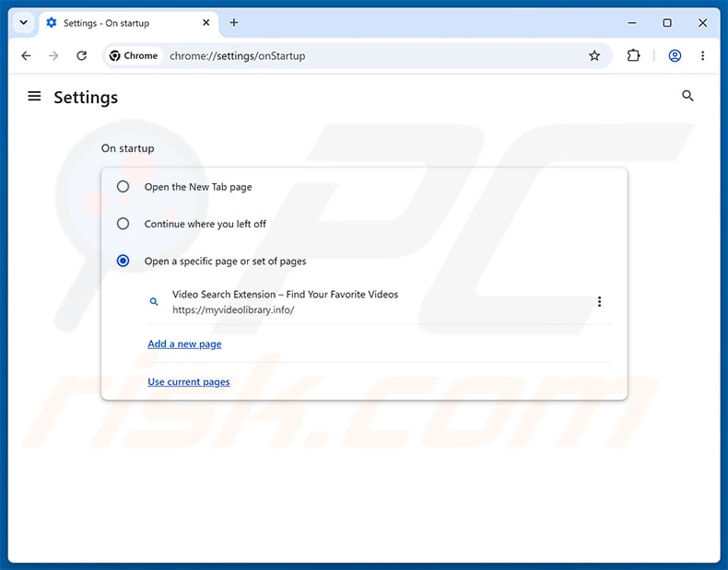
Task: Reload the page with refresh icon
Action: 82,56
